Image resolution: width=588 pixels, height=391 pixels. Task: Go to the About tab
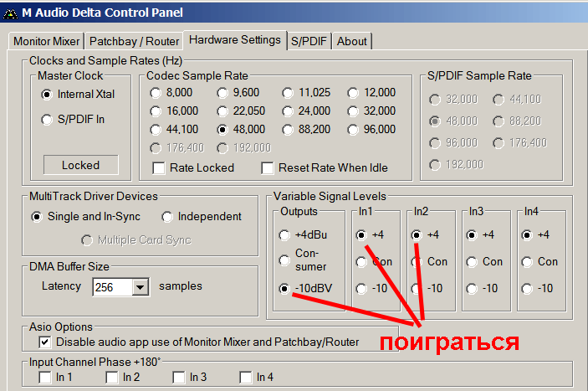(351, 41)
